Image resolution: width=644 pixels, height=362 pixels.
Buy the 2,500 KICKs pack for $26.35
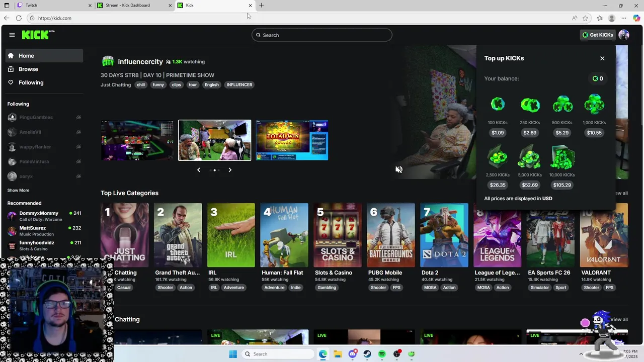tap(498, 185)
